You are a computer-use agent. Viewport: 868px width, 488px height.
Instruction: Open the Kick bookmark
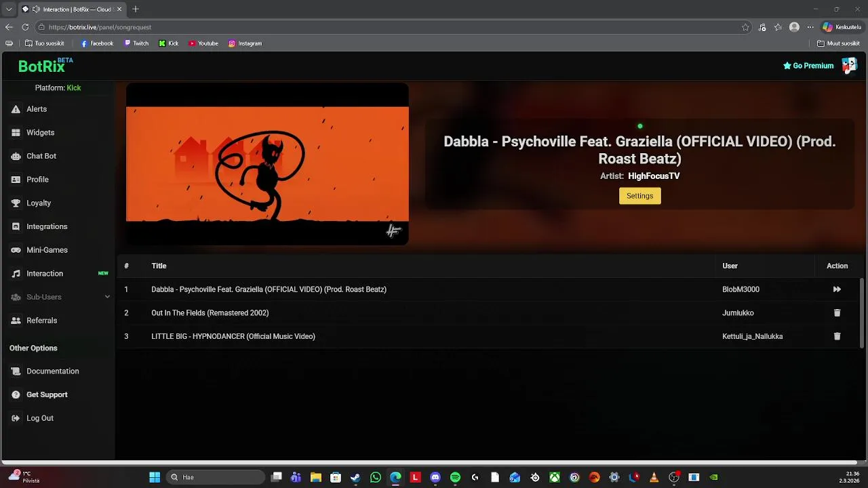point(169,43)
